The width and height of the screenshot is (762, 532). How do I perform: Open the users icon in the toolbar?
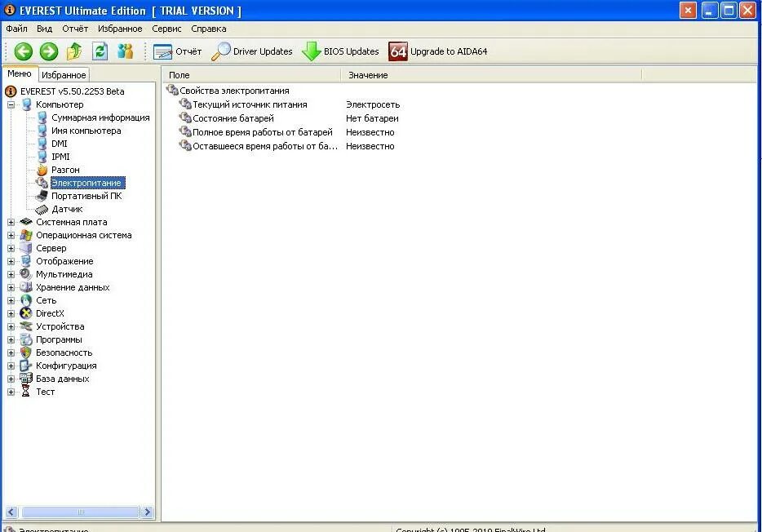pyautogui.click(x=126, y=51)
